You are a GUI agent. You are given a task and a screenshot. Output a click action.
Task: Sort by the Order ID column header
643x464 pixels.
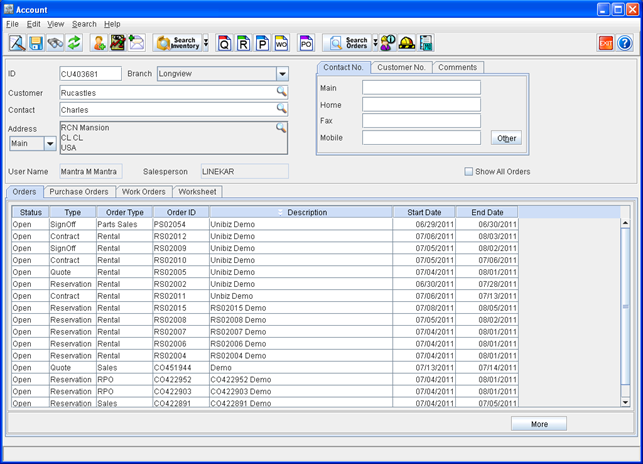(181, 212)
